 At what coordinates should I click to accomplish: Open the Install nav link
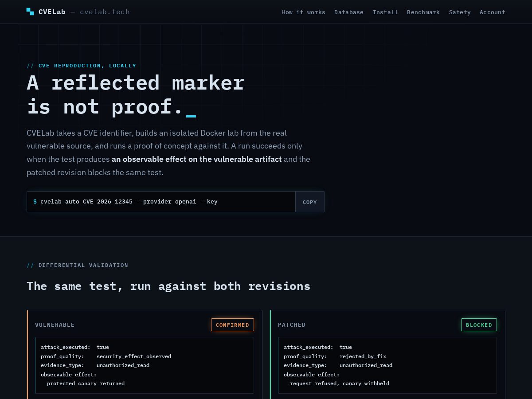(x=385, y=12)
